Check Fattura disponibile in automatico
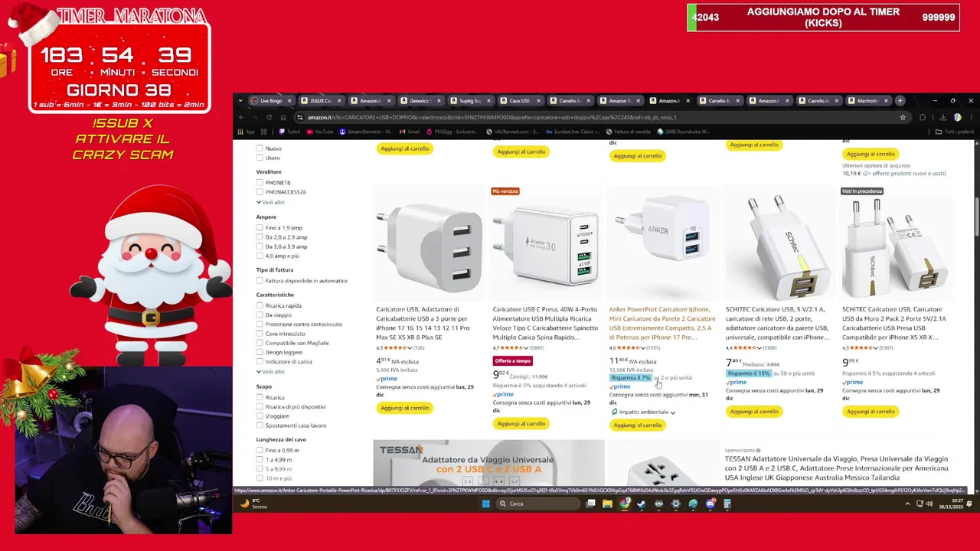The height and width of the screenshot is (551, 980). pyautogui.click(x=260, y=281)
